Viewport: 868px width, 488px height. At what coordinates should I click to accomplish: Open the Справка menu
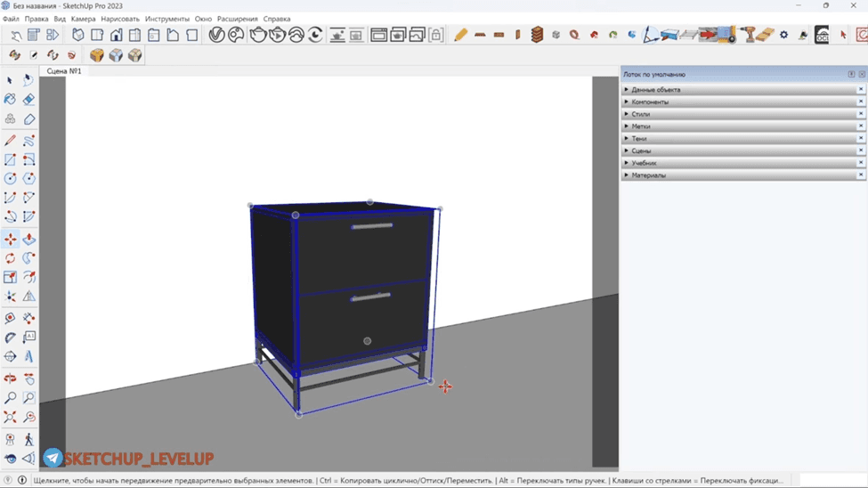point(277,19)
